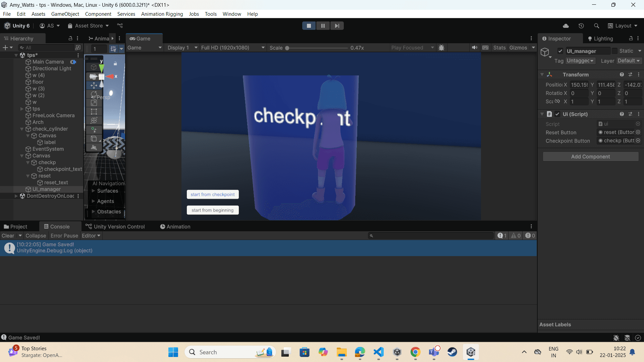Open the Layout dropdown
644x362 pixels.
coord(623,26)
